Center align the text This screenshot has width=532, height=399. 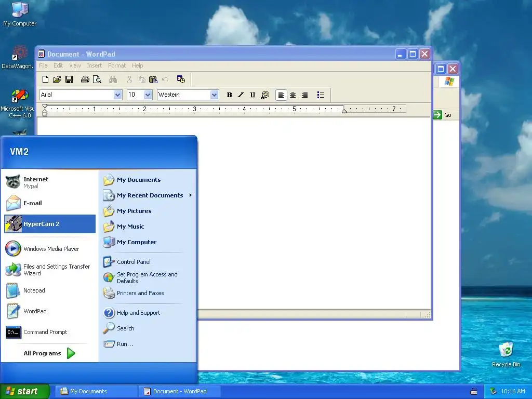click(x=292, y=95)
